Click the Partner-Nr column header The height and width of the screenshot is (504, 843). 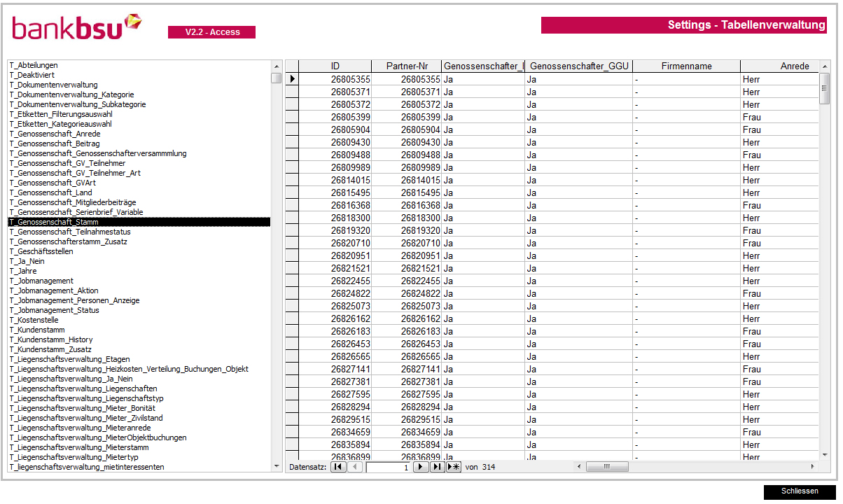[406, 66]
